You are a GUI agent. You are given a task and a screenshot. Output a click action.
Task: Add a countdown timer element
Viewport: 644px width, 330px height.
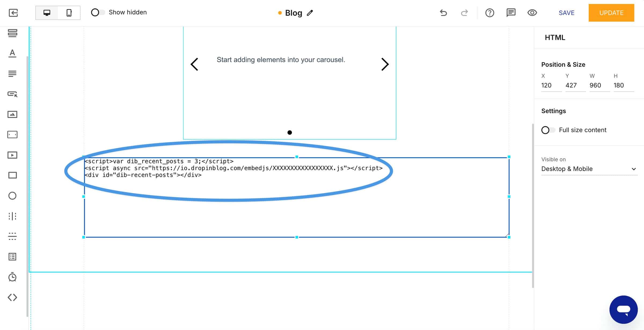[12, 277]
